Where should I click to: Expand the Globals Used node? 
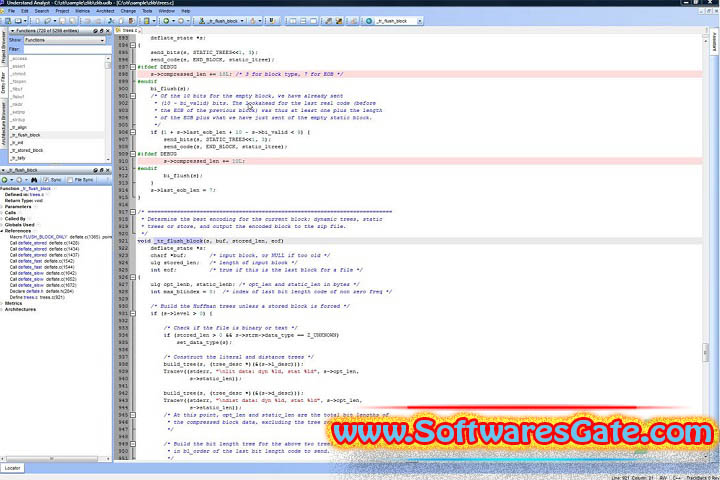tap(2, 225)
